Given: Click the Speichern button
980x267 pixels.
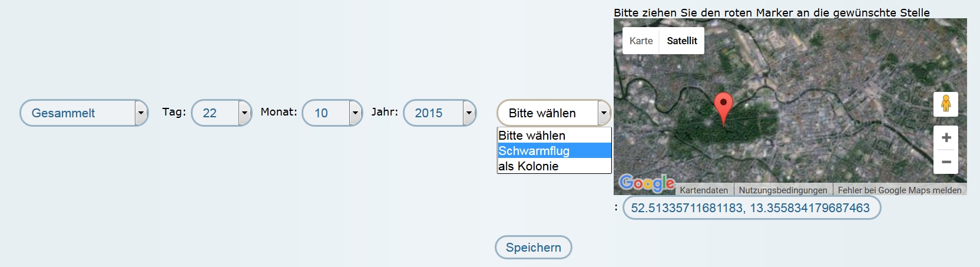Looking at the screenshot, I should 533,248.
